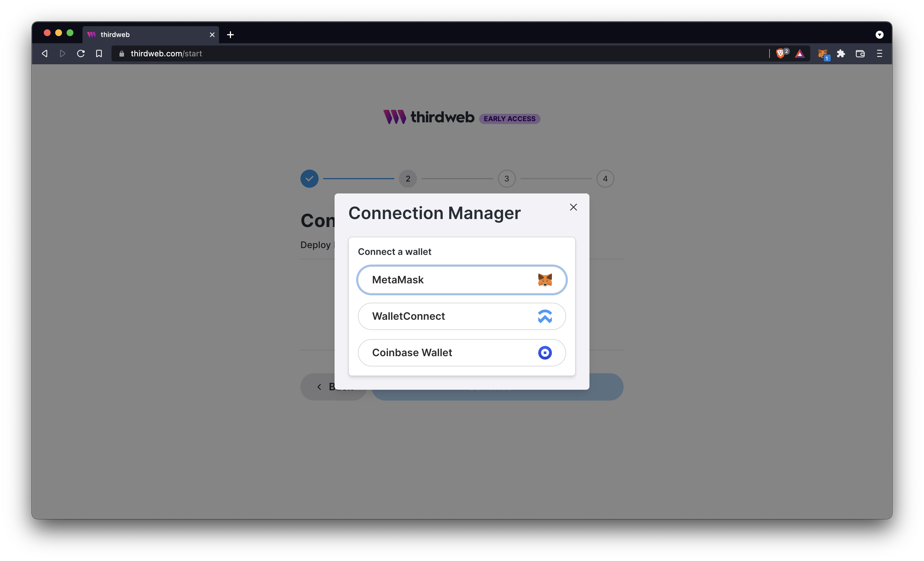Click step 3 in progress indicator
924x561 pixels.
(507, 178)
